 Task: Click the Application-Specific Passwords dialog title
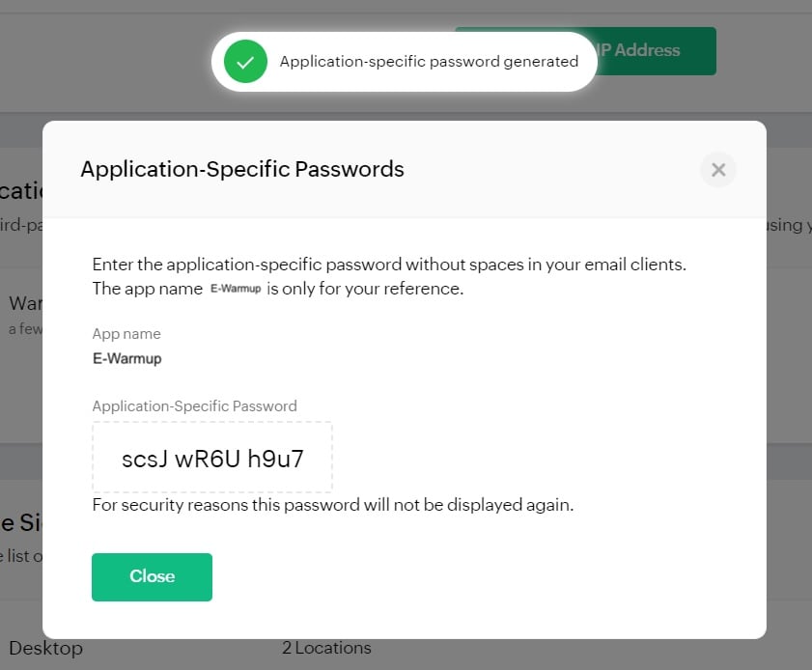(242, 170)
